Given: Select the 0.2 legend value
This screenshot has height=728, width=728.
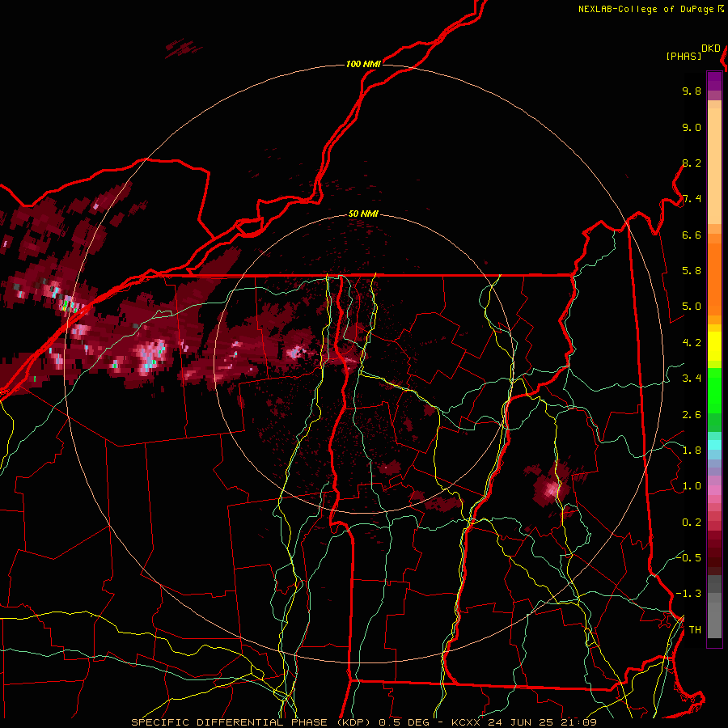Looking at the screenshot, I should click(692, 523).
